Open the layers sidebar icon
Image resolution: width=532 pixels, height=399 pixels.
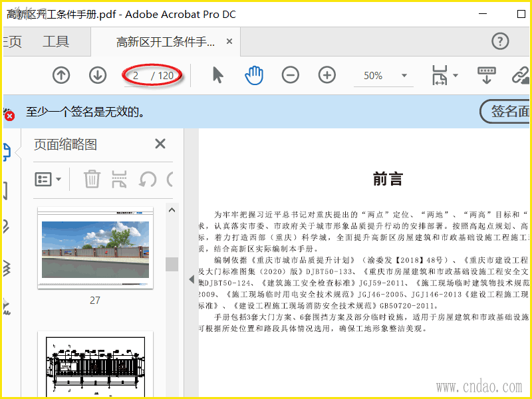coord(7,268)
